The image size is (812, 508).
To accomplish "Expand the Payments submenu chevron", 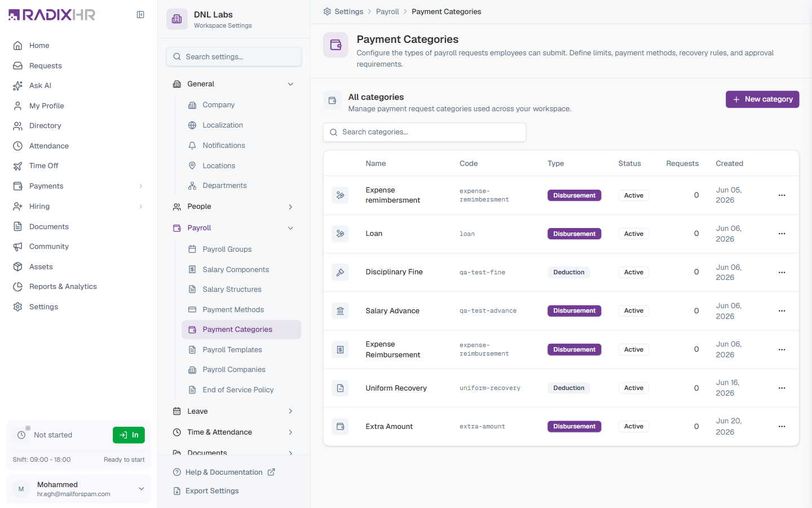I will 141,186.
